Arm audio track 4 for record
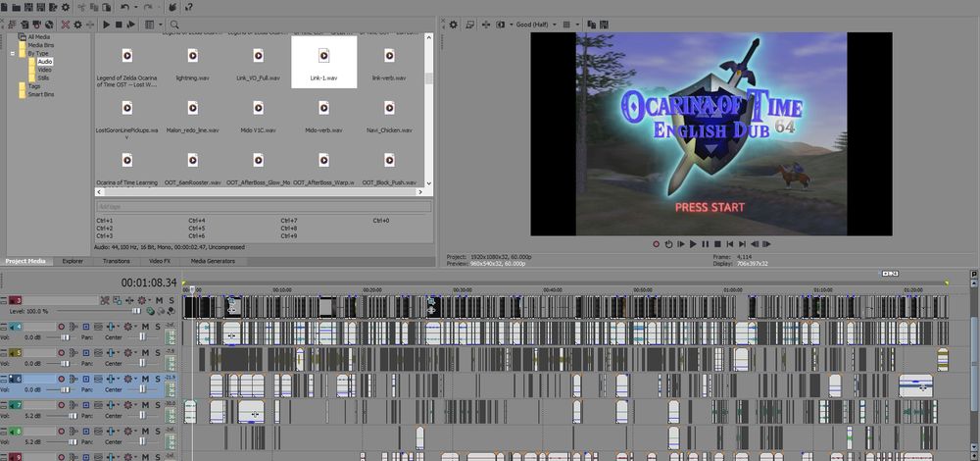 click(x=61, y=327)
